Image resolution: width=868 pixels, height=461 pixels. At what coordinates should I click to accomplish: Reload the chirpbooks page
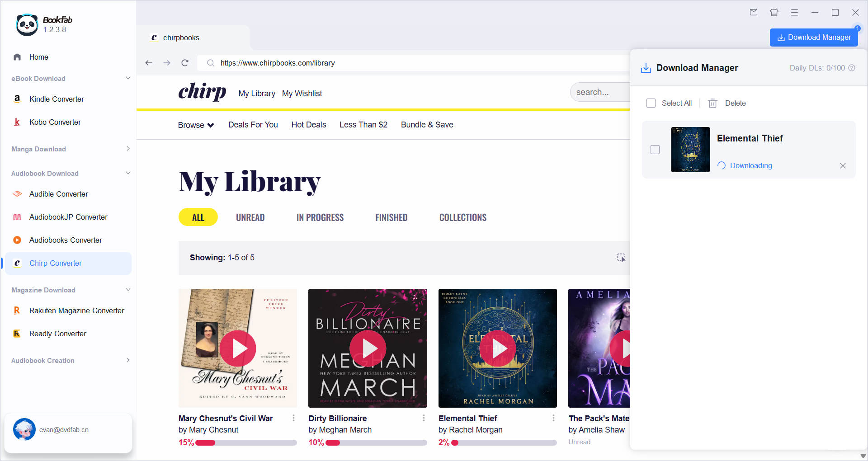[x=185, y=63]
